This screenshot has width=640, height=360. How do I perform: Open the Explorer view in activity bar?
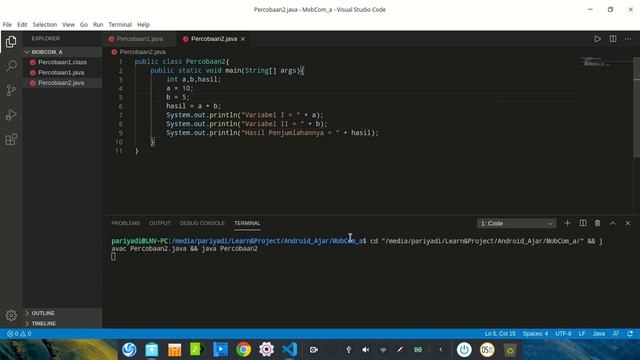(x=11, y=42)
